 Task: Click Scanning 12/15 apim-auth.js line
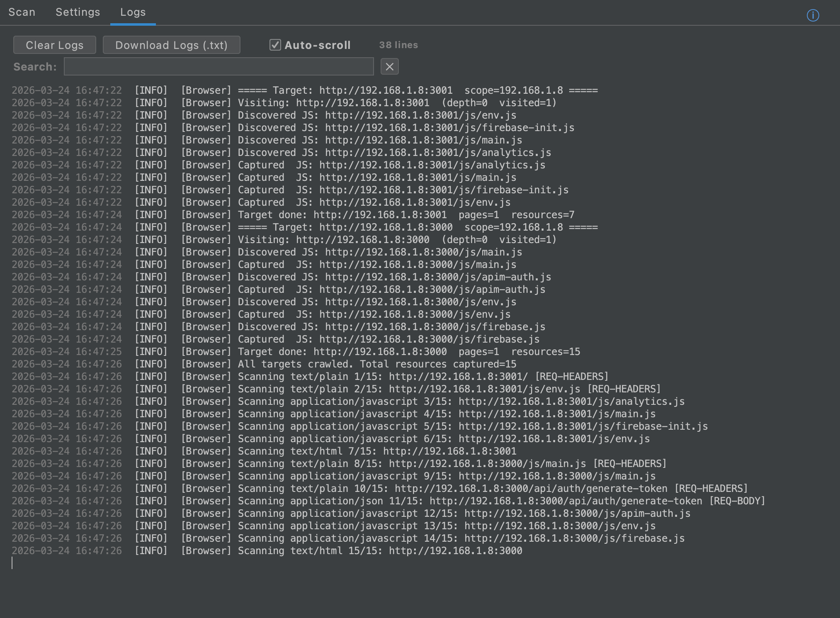pos(351,513)
